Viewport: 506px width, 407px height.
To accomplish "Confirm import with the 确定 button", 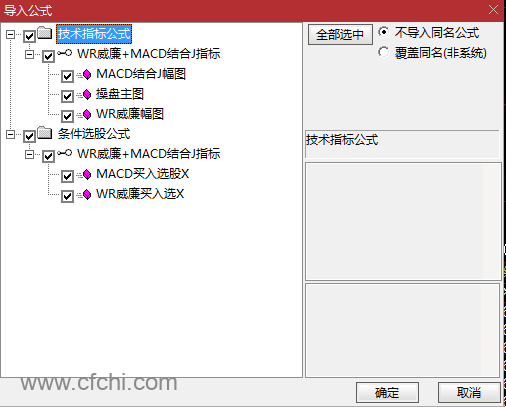I will coord(387,393).
